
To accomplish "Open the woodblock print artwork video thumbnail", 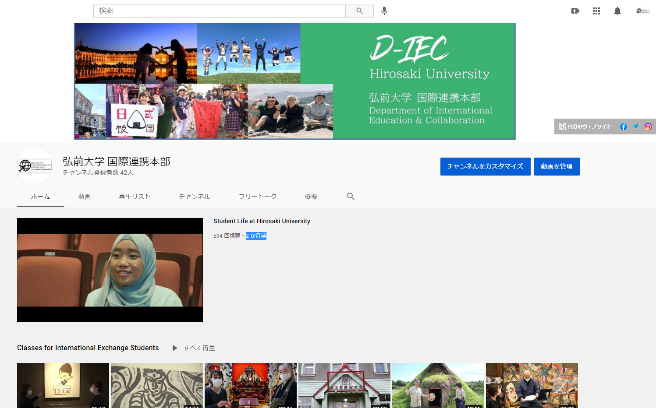I will pos(157,385).
